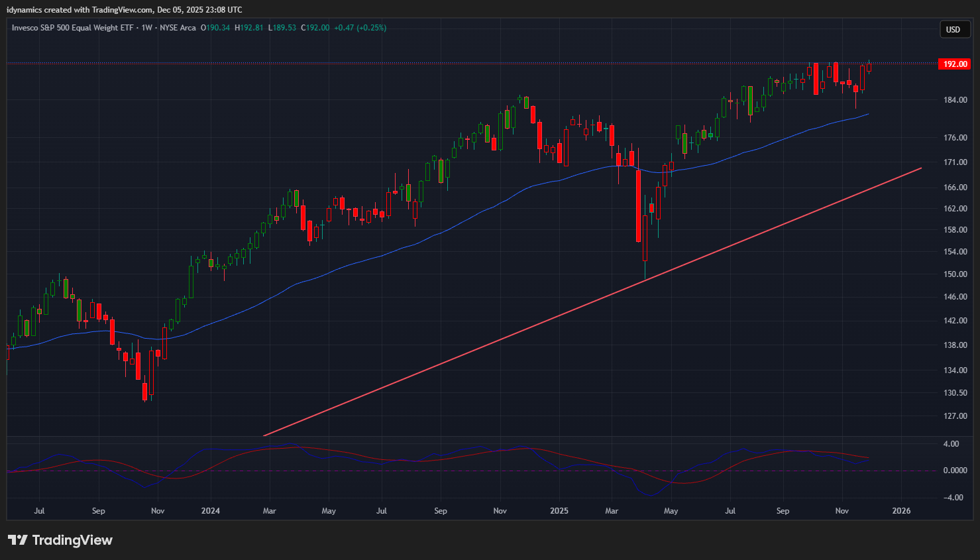Click the red 192.00 current price label
Screen dimensions: 980x560
click(955, 64)
